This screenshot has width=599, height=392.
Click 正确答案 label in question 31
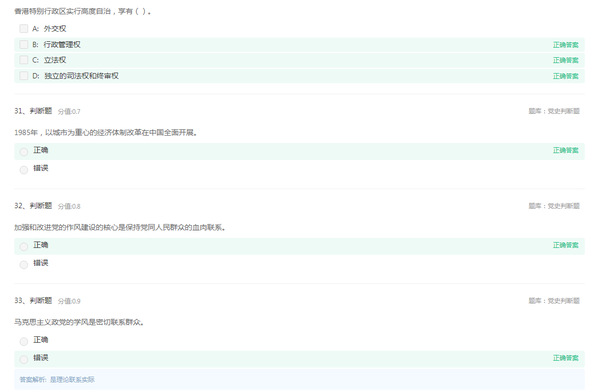pyautogui.click(x=566, y=150)
